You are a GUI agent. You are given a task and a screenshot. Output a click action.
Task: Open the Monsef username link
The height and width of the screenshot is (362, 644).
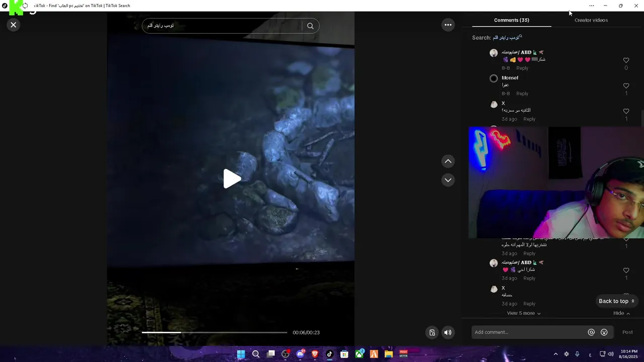[x=510, y=78]
